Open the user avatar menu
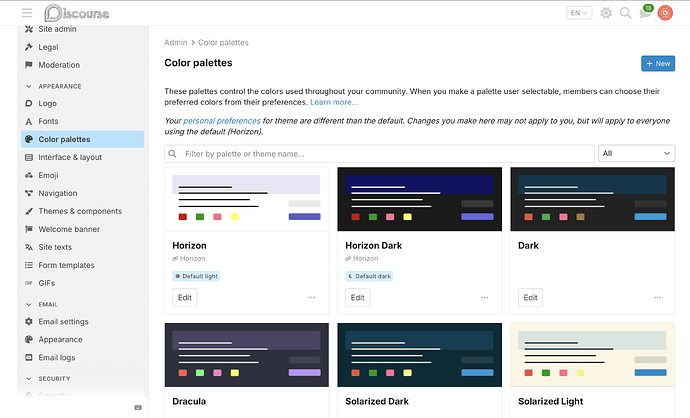This screenshot has width=690, height=418. click(x=665, y=13)
